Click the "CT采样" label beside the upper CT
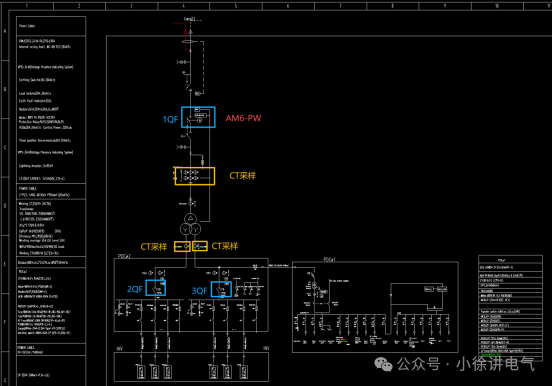 [243, 176]
